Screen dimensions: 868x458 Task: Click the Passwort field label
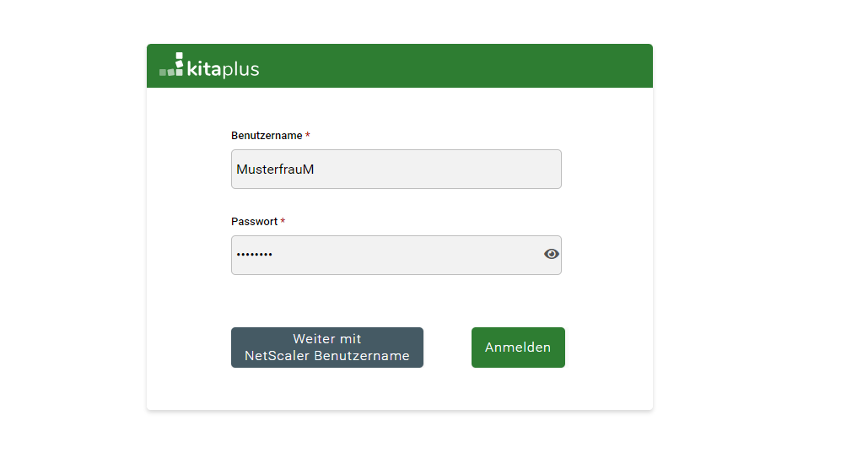pyautogui.click(x=254, y=222)
